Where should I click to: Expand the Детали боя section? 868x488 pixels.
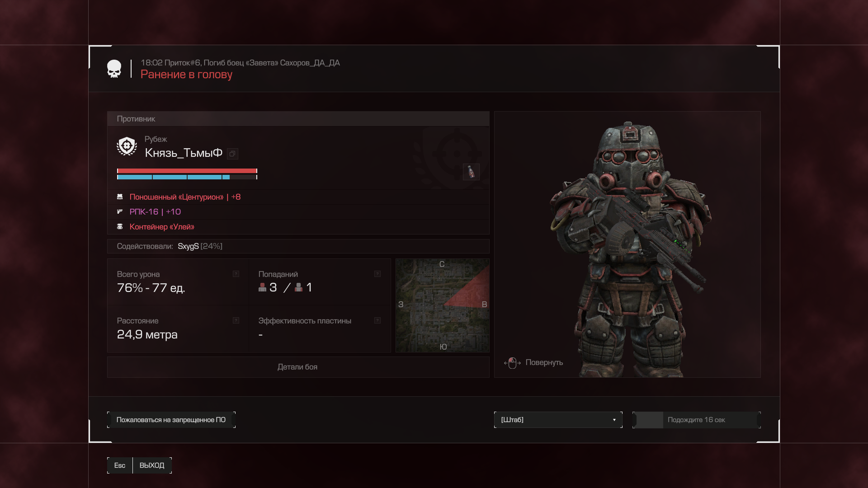click(298, 367)
